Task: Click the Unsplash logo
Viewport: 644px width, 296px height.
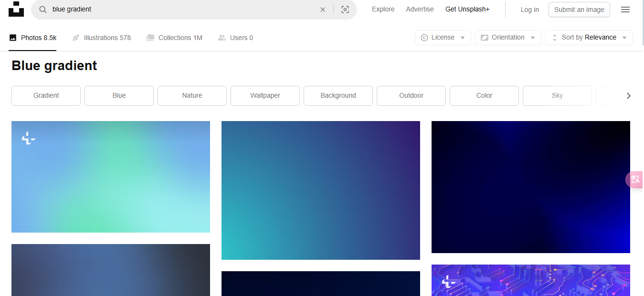Action: (x=16, y=9)
